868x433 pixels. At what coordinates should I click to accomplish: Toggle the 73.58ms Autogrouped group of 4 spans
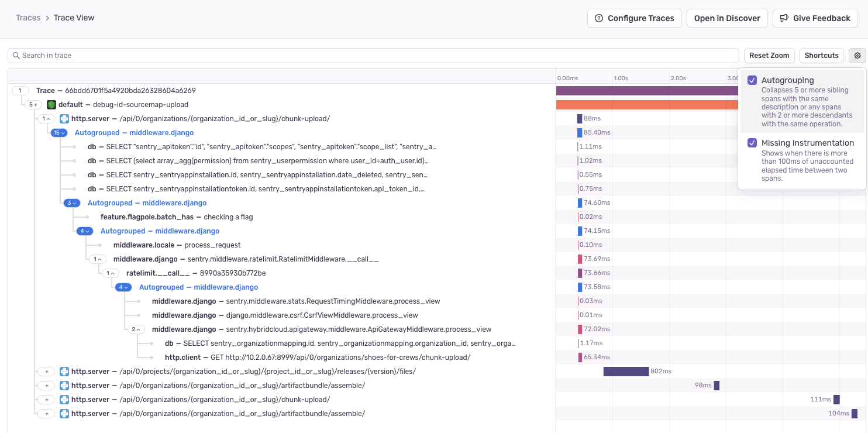[x=123, y=287]
